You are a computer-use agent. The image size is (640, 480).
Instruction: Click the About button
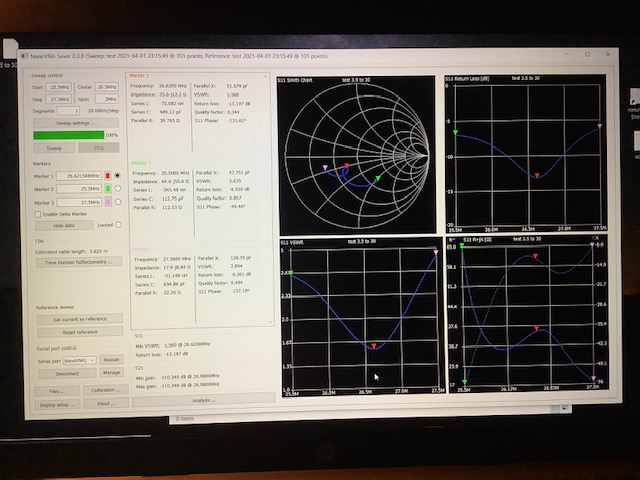point(106,404)
